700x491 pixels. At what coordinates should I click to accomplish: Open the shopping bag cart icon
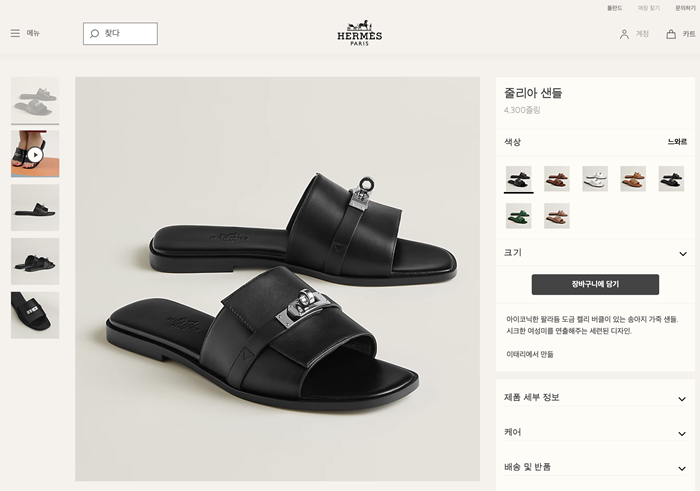(x=671, y=34)
